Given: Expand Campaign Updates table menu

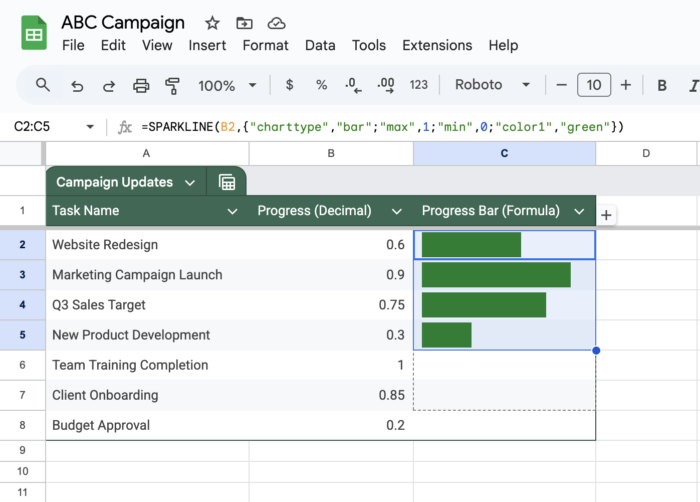Looking at the screenshot, I should pyautogui.click(x=190, y=182).
